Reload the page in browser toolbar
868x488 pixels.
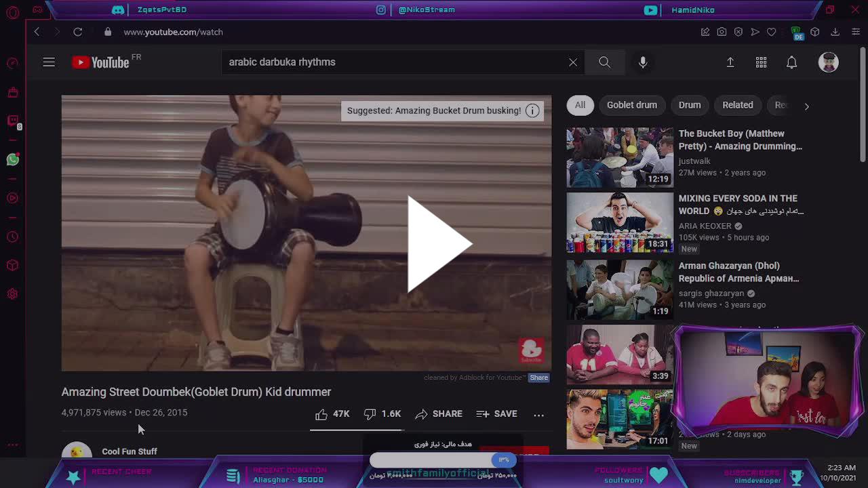coord(78,32)
